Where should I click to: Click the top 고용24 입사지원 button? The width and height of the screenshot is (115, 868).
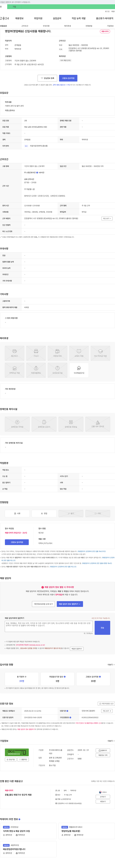[x=68, y=78]
